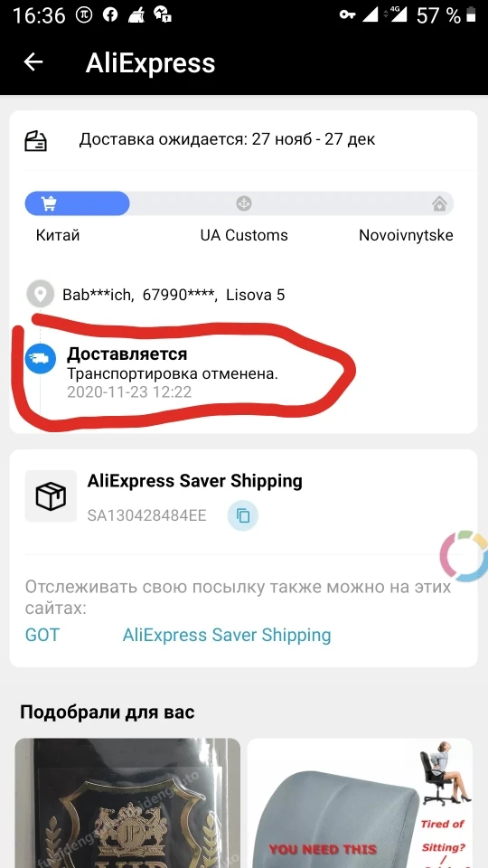Image resolution: width=488 pixels, height=868 pixels.
Task: Tap the Novoivnytske destination label
Action: 406,235
